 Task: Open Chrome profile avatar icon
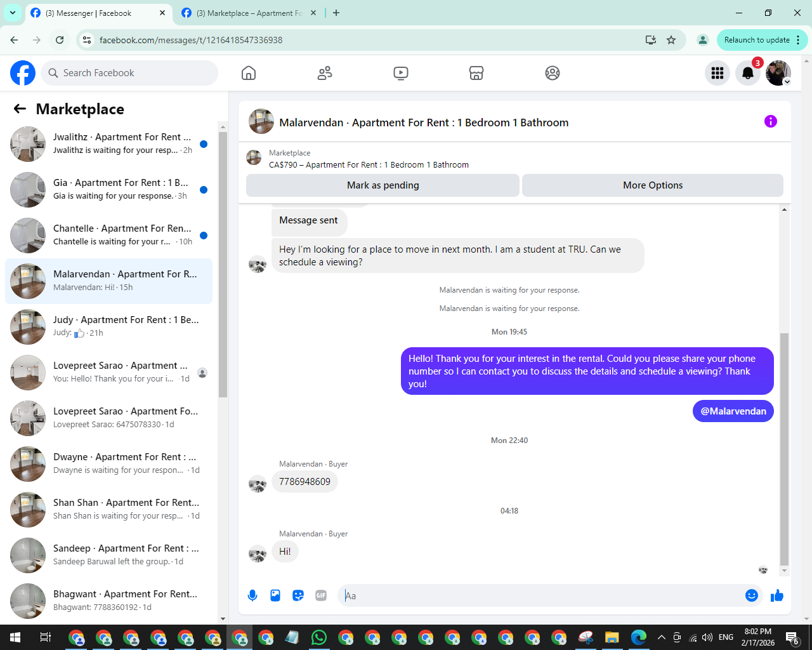click(x=702, y=40)
